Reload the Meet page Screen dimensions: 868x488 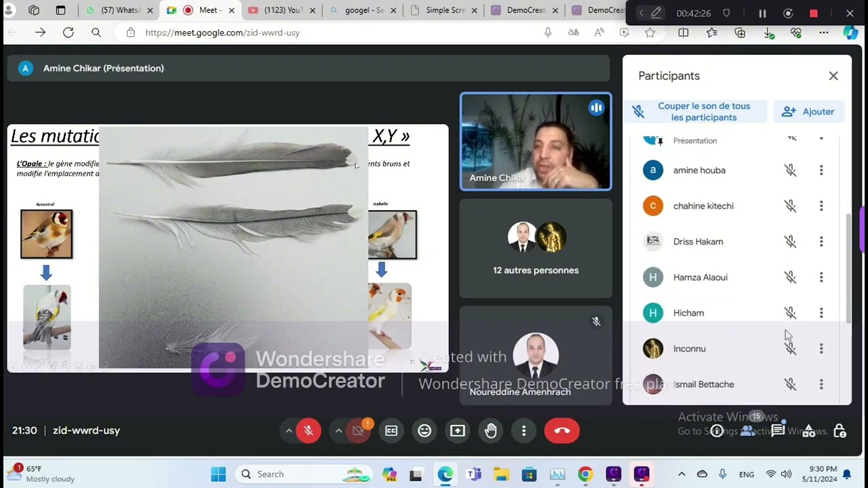click(68, 33)
